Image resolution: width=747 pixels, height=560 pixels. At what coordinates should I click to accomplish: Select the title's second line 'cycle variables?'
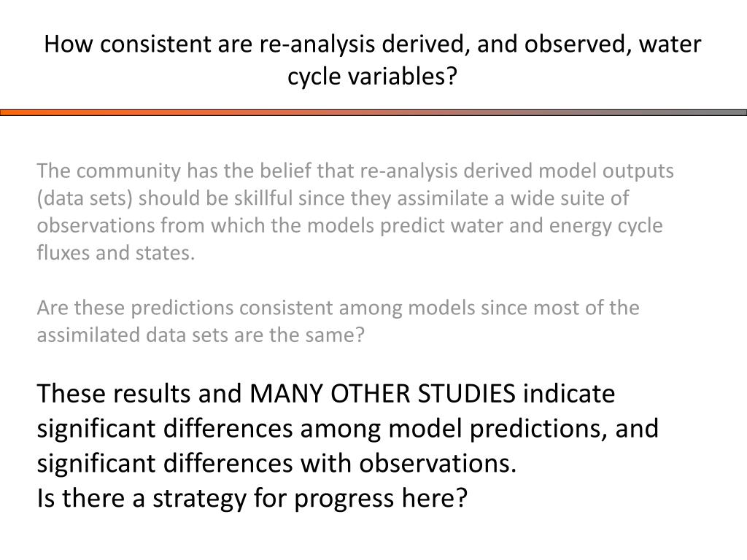pyautogui.click(x=373, y=76)
